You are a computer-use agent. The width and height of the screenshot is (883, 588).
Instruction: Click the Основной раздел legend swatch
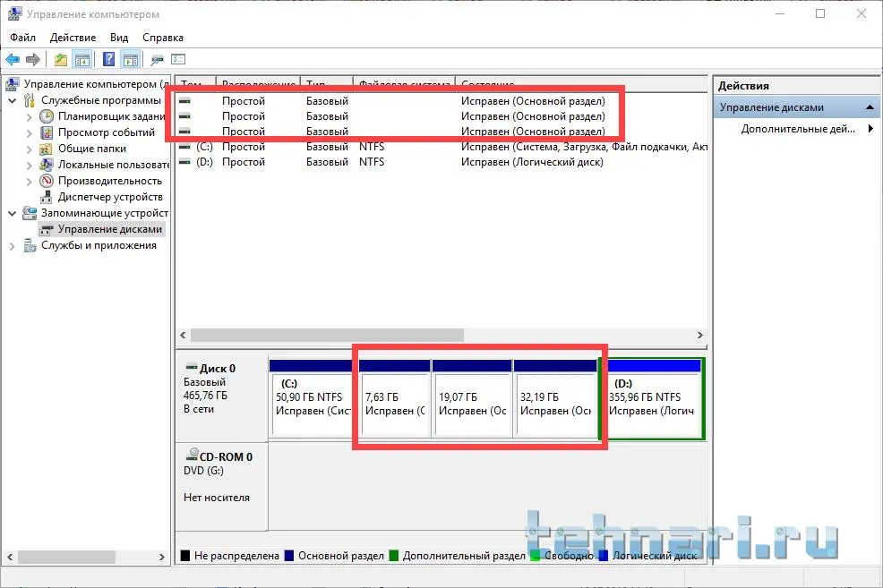click(x=289, y=556)
